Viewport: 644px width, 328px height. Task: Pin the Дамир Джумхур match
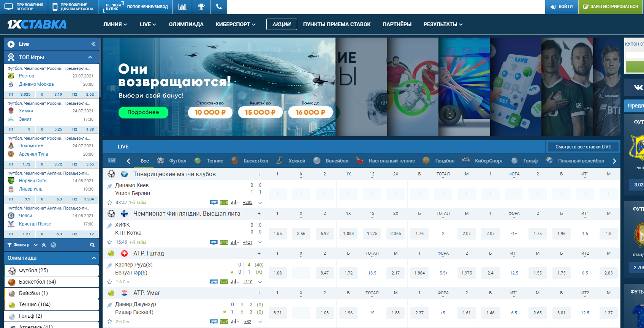pyautogui.click(x=109, y=305)
